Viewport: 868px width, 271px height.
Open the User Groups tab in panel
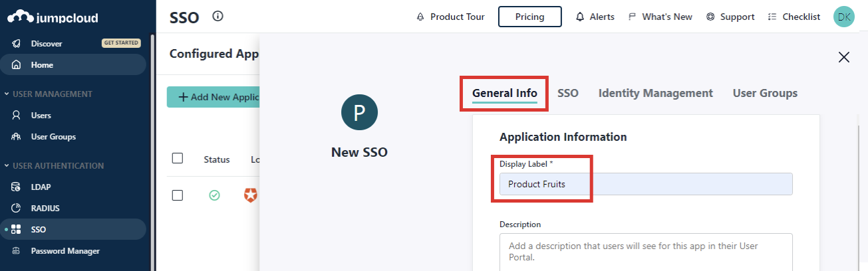pos(765,94)
